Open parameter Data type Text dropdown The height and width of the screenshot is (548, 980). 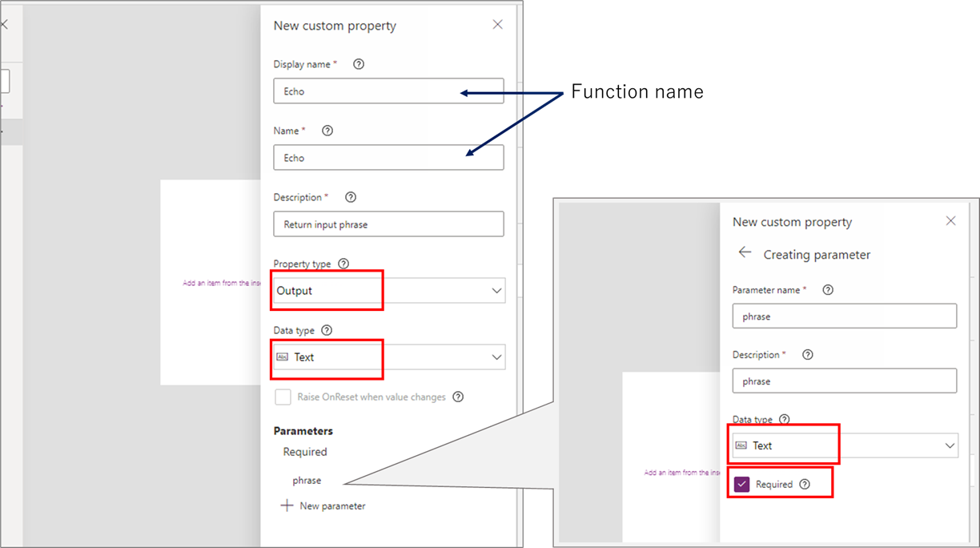point(845,445)
